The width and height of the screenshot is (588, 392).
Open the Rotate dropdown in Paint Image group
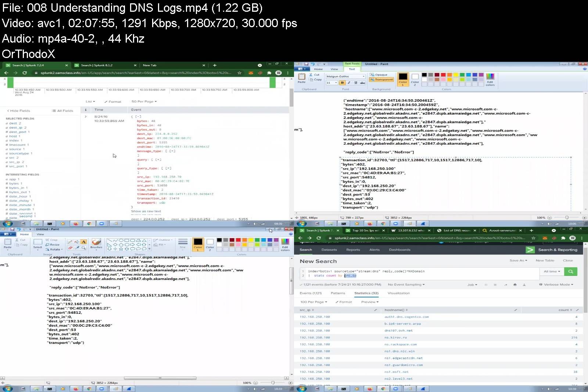[x=54, y=249]
